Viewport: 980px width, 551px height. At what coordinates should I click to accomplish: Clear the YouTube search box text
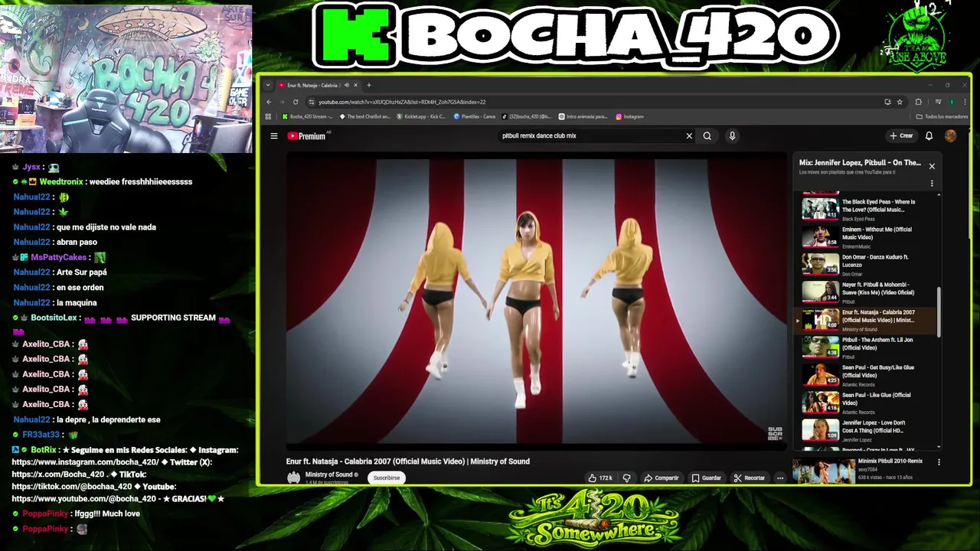(689, 136)
